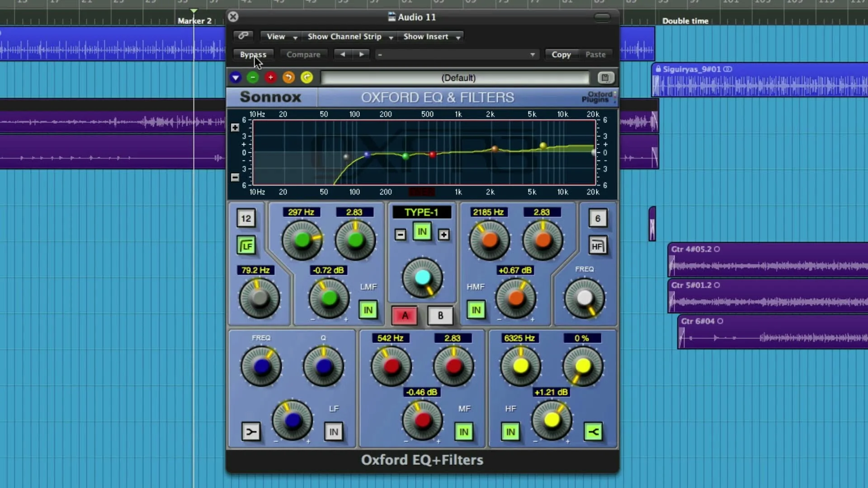The width and height of the screenshot is (868, 488).
Task: Enable the LF band IN button
Action: pos(334,432)
